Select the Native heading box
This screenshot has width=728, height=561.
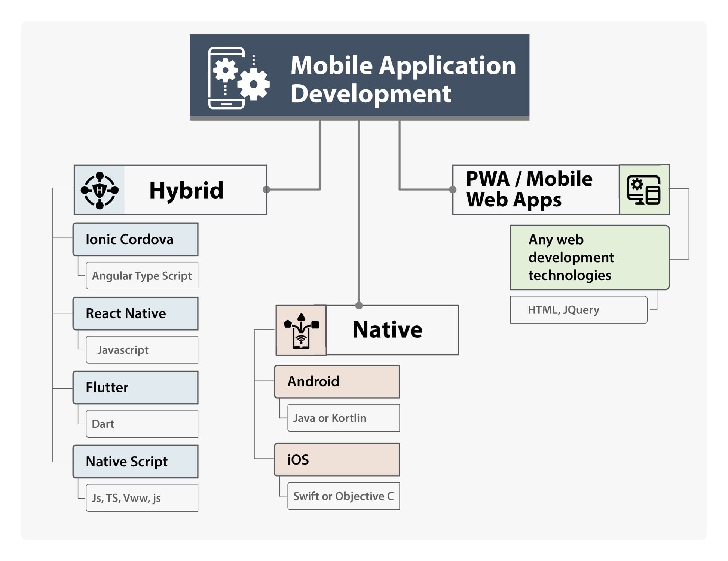click(x=367, y=330)
